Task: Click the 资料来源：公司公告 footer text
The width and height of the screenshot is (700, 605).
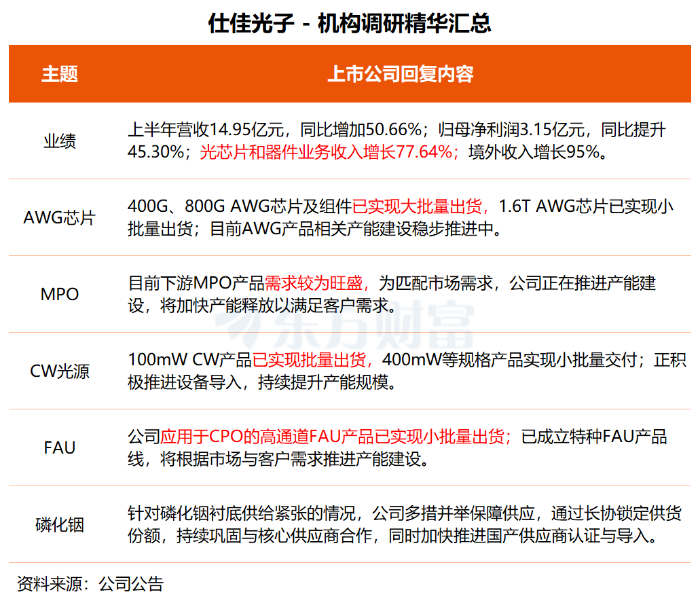Action: point(90,584)
